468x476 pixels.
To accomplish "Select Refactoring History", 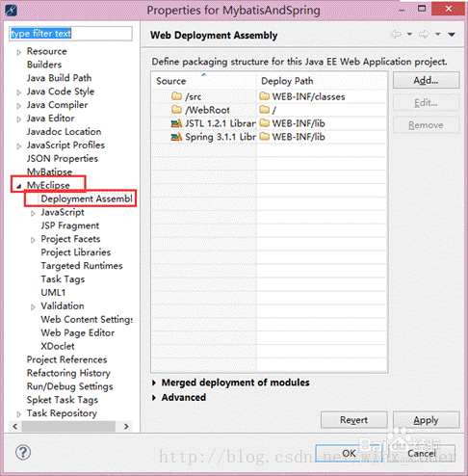I will 68,373.
